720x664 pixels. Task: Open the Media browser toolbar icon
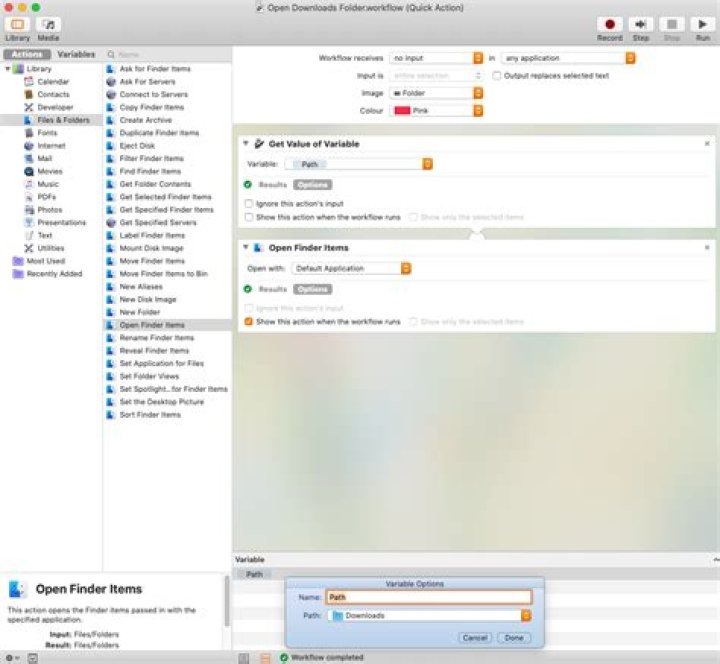[x=48, y=24]
